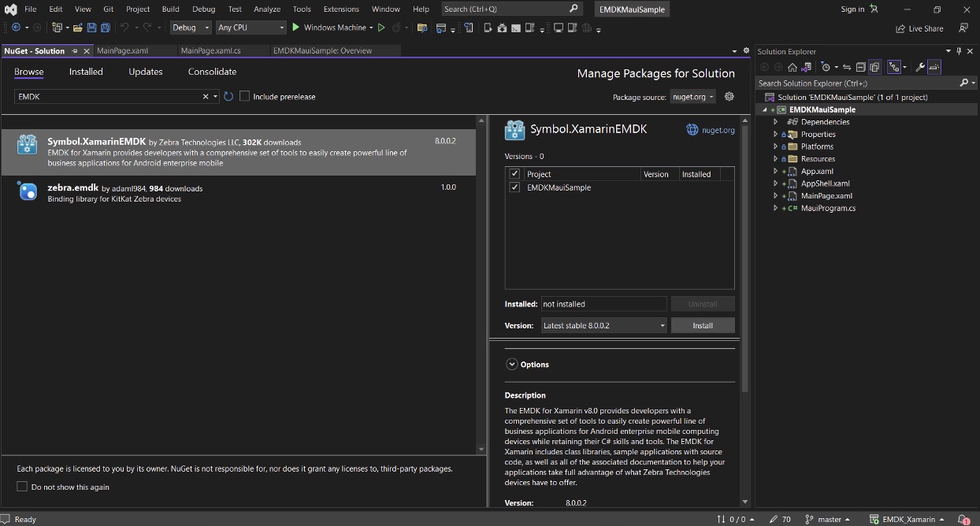This screenshot has width=980, height=526.
Task: Open the Extensions menu
Action: (x=341, y=9)
